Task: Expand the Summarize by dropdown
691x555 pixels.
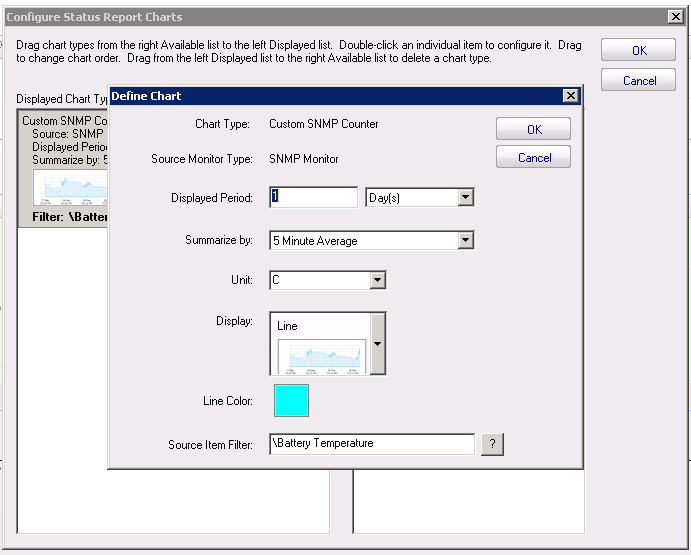Action: [465, 240]
